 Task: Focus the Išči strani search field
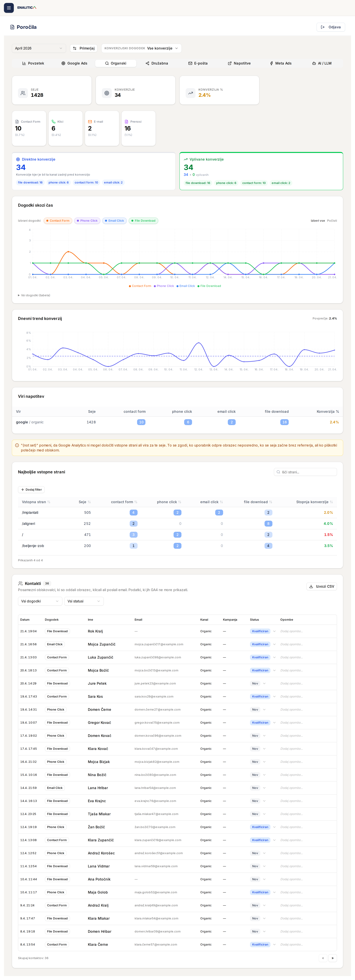click(305, 472)
